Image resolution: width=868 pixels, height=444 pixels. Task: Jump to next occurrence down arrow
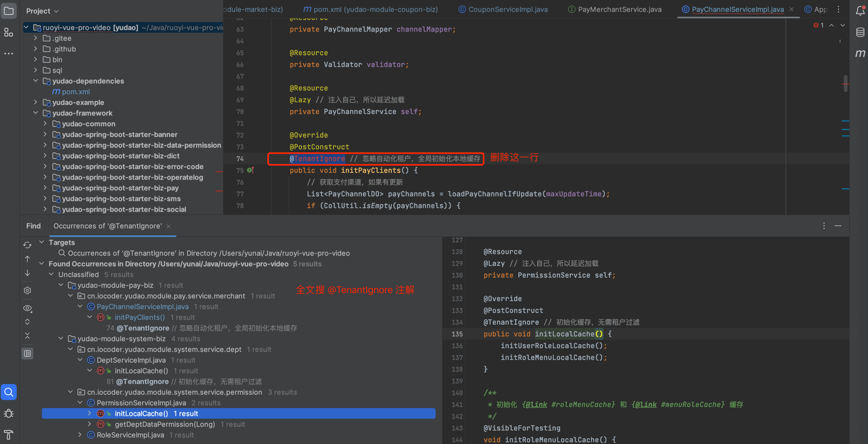click(27, 273)
